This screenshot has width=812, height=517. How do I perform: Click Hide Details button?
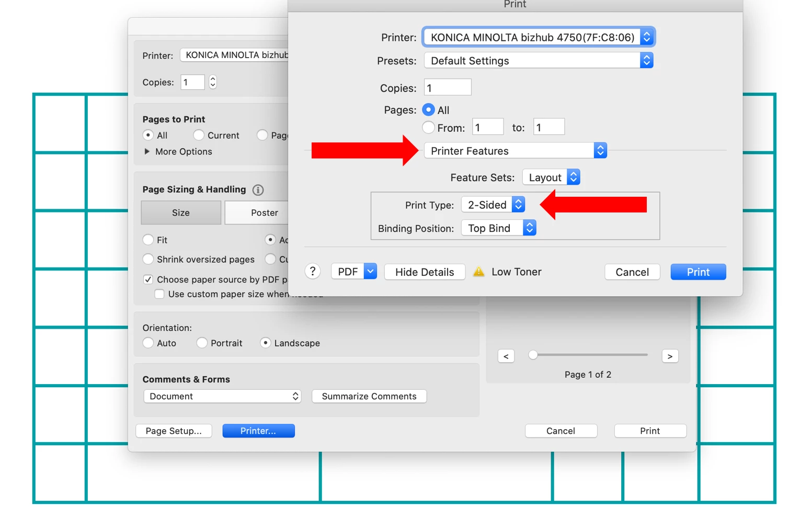click(x=425, y=272)
